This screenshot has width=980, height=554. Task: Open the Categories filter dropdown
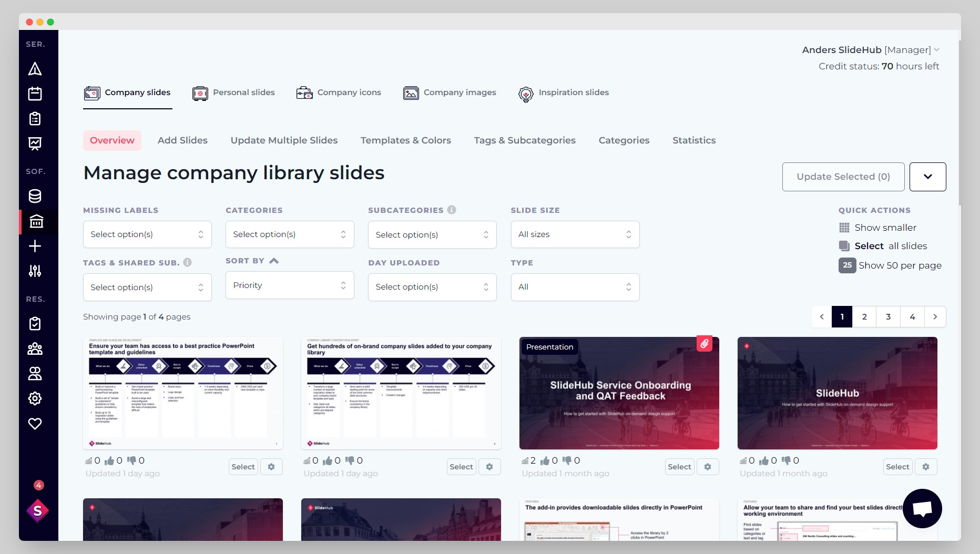(x=290, y=234)
